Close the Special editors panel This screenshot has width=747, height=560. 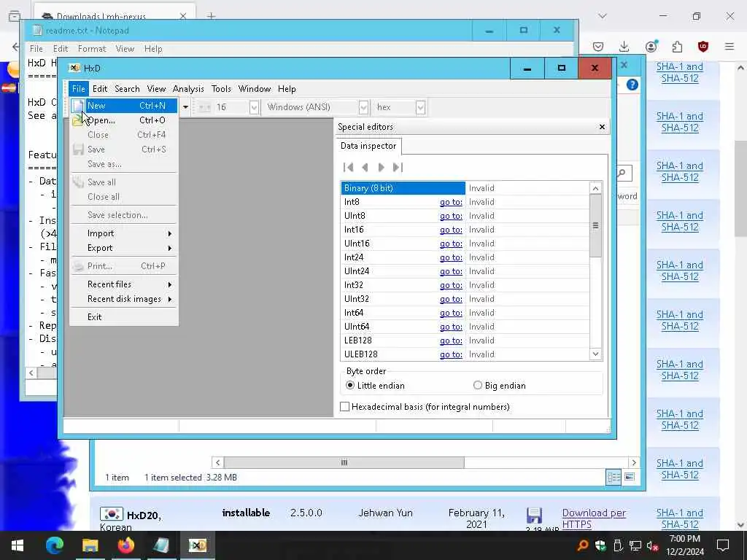602,127
